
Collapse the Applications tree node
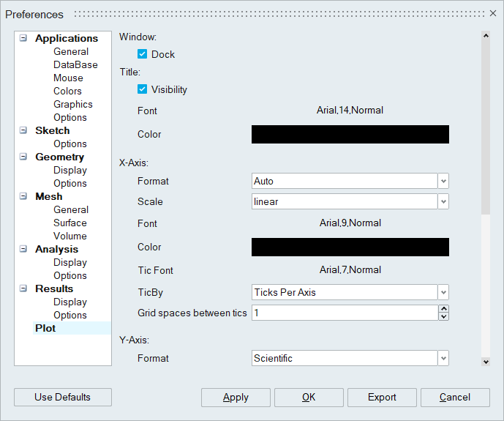click(x=23, y=38)
